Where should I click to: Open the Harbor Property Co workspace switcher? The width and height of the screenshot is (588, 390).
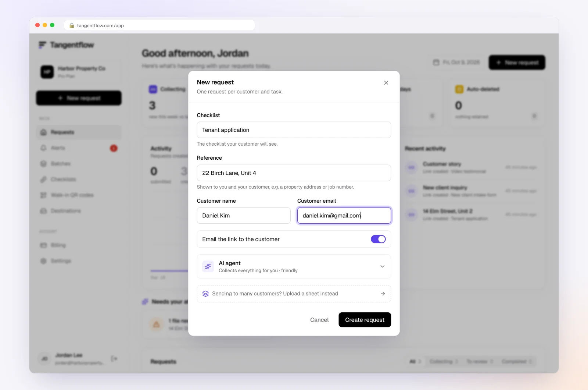(x=79, y=72)
